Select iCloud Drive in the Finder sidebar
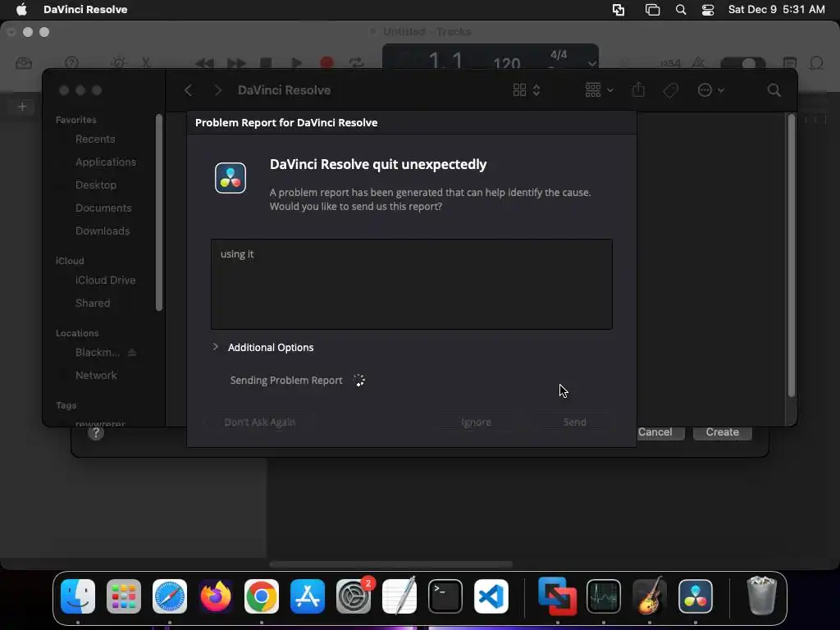 coord(105,281)
